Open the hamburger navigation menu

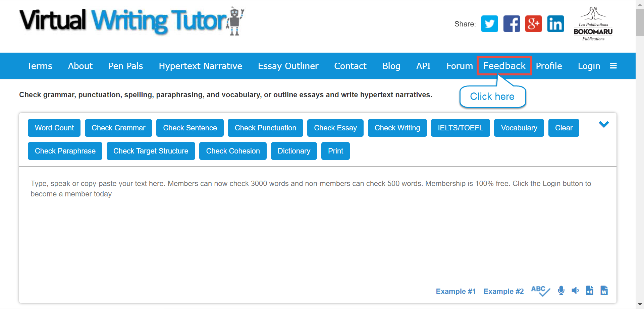614,66
